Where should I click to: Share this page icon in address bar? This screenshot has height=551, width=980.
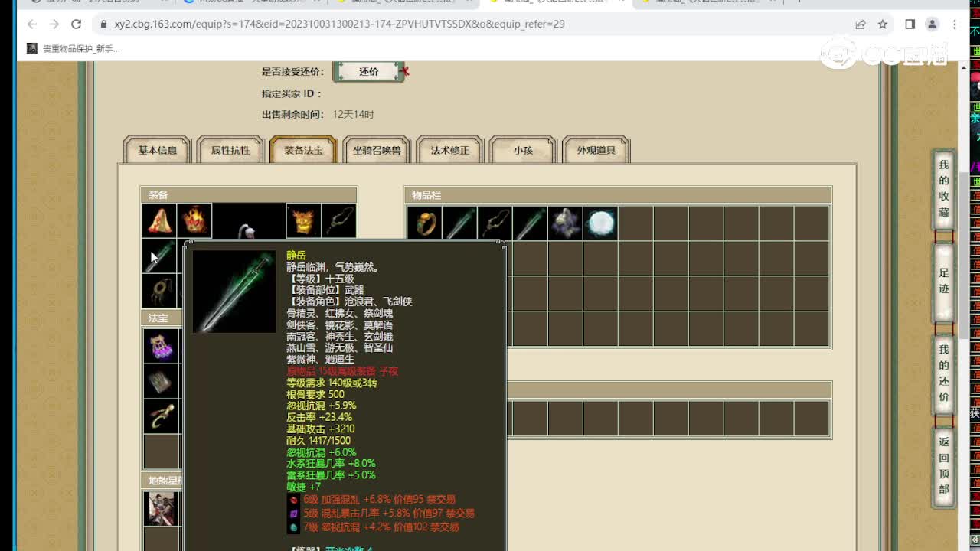click(x=861, y=24)
